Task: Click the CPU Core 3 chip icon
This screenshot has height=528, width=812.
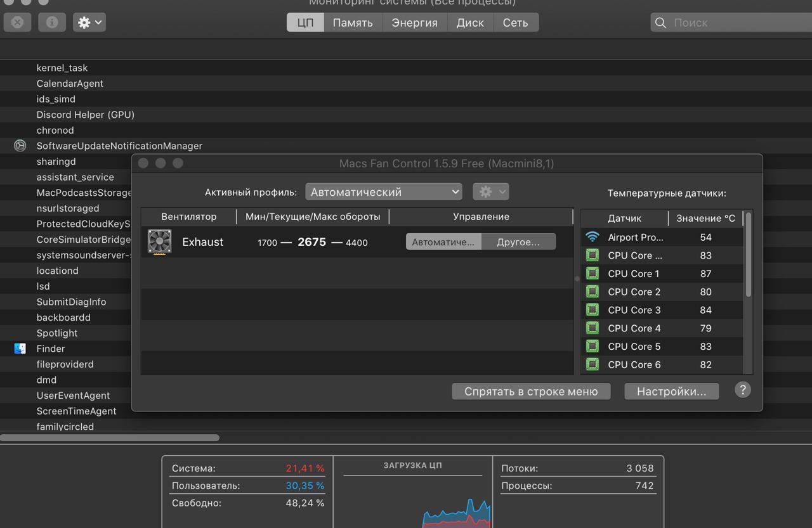Action: tap(593, 310)
